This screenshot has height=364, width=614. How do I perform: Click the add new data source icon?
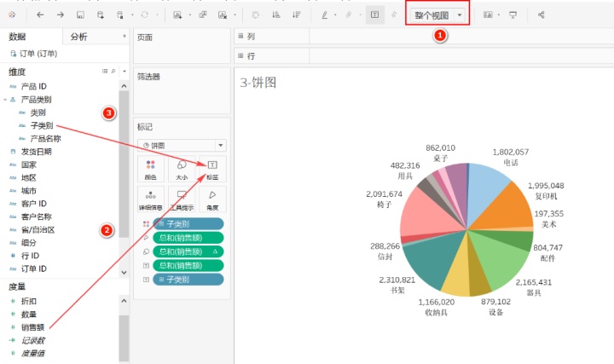[x=101, y=14]
